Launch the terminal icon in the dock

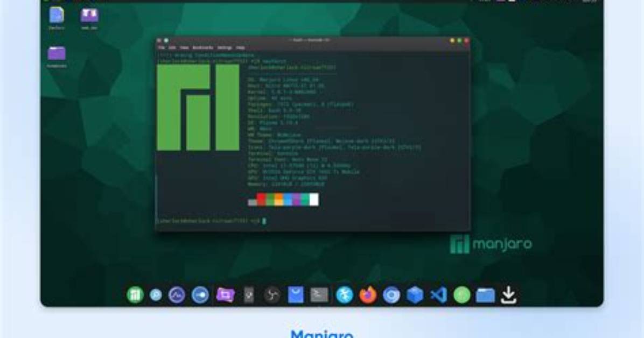(319, 295)
